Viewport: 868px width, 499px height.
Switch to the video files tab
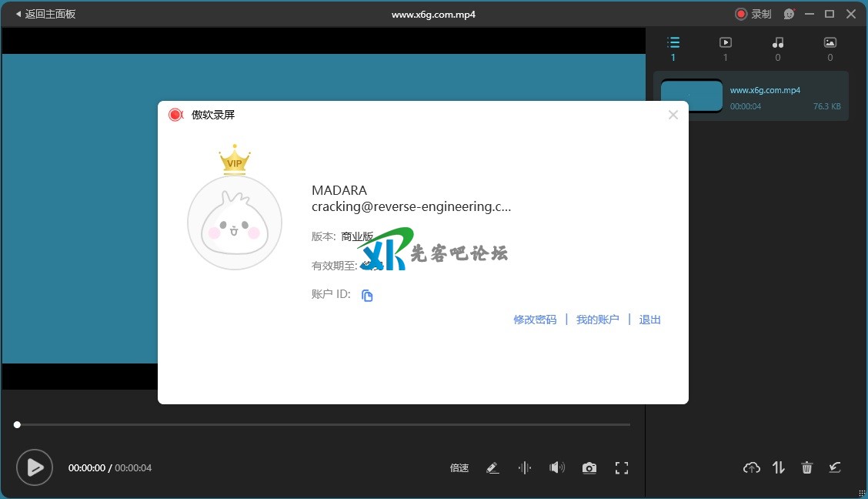[x=725, y=49]
